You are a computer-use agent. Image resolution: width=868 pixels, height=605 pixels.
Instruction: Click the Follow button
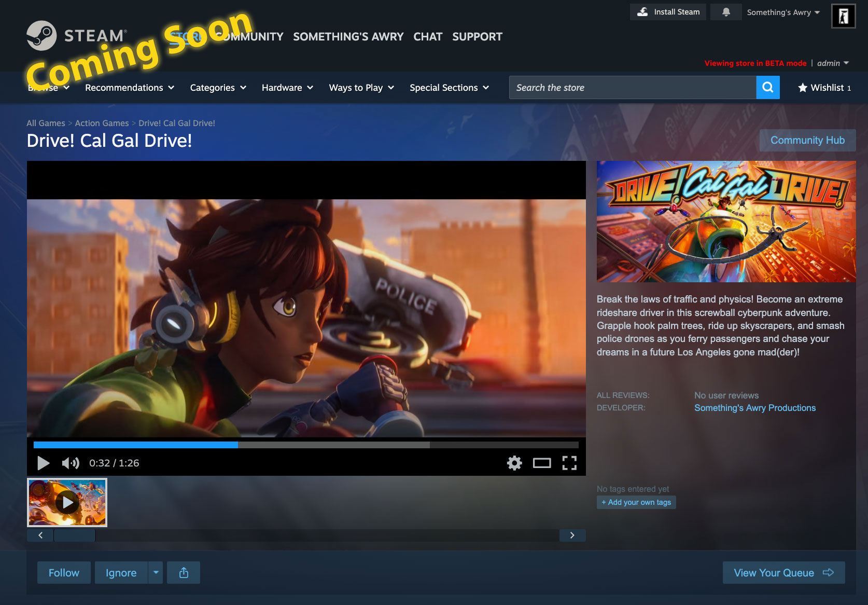tap(64, 573)
